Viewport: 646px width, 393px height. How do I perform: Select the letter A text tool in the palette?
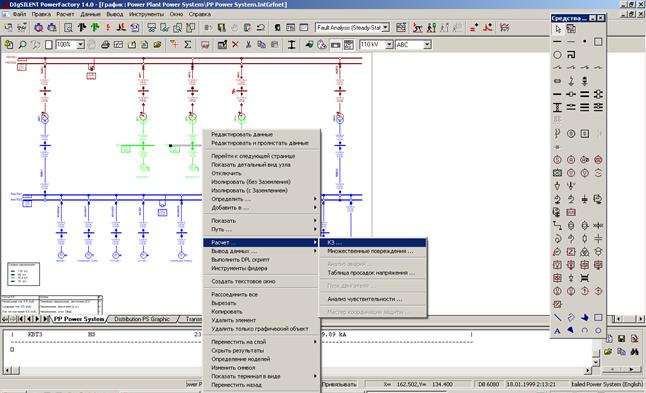click(x=557, y=331)
